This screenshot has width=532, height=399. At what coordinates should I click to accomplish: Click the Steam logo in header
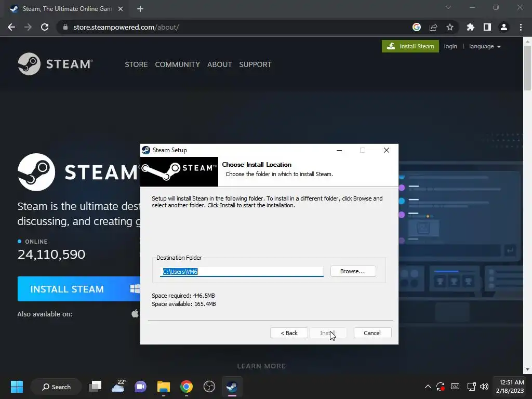pos(55,64)
